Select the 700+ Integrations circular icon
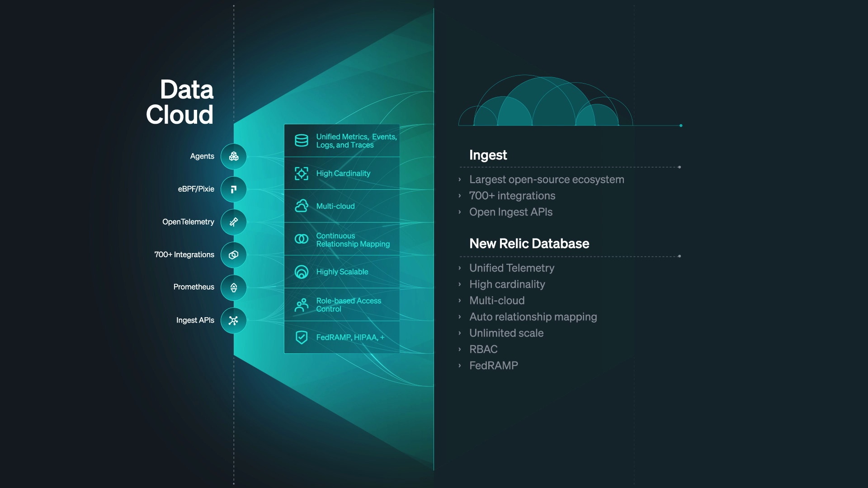868x488 pixels. [x=232, y=254]
